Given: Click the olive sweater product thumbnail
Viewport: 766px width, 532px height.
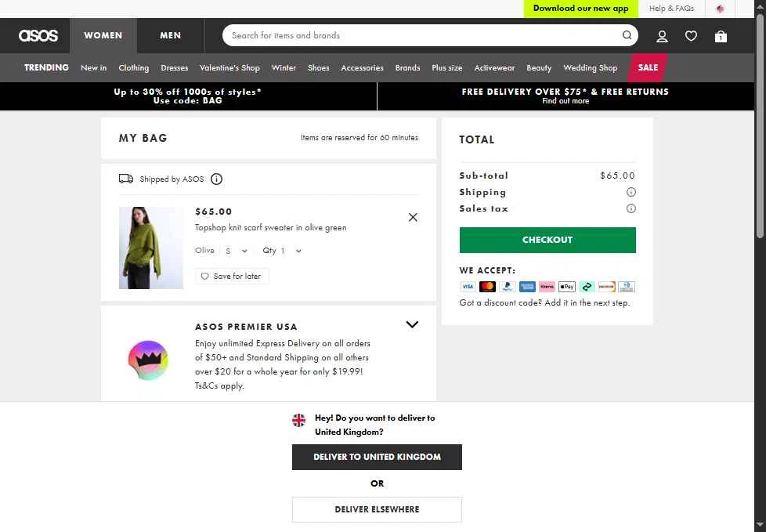Looking at the screenshot, I should [151, 248].
